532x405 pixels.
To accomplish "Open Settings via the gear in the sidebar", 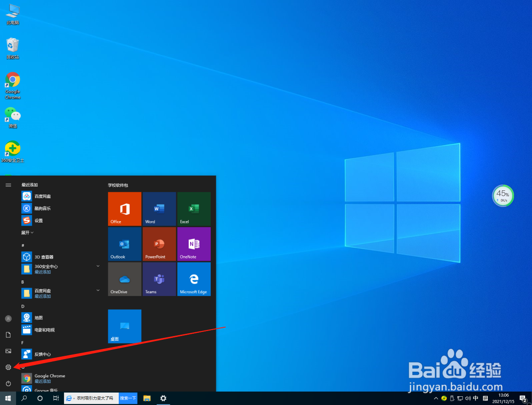I will [8, 367].
